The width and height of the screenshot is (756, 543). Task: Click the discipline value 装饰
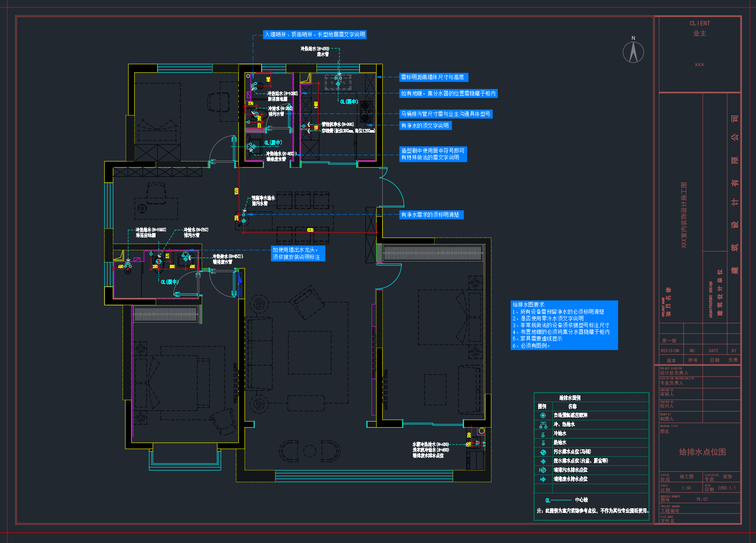pos(728,476)
